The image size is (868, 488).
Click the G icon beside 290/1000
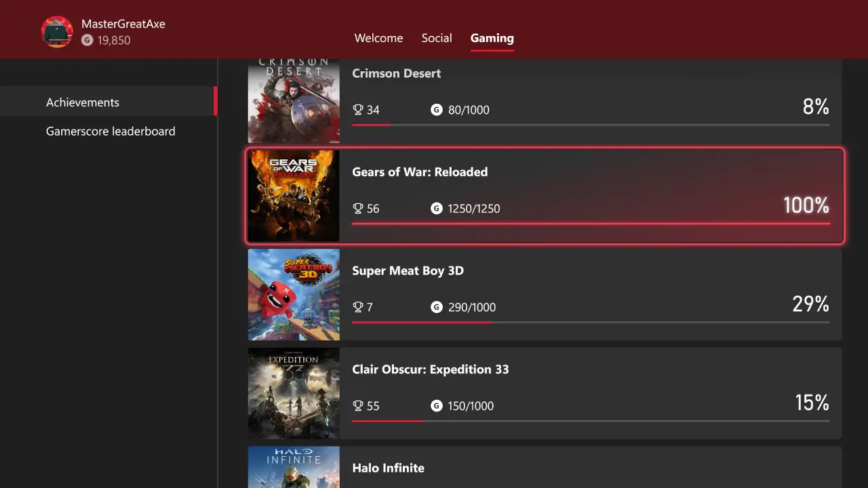pos(437,307)
